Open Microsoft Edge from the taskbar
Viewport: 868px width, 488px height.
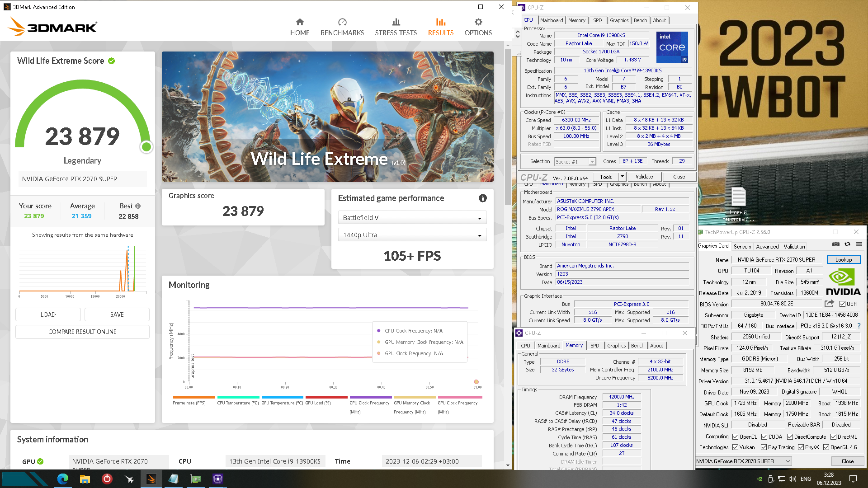click(63, 479)
